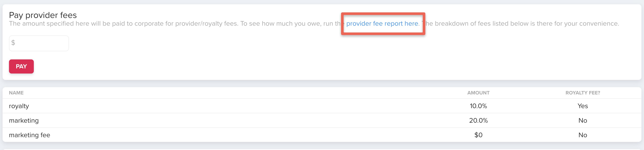Click the $0 amount value

tap(478, 135)
